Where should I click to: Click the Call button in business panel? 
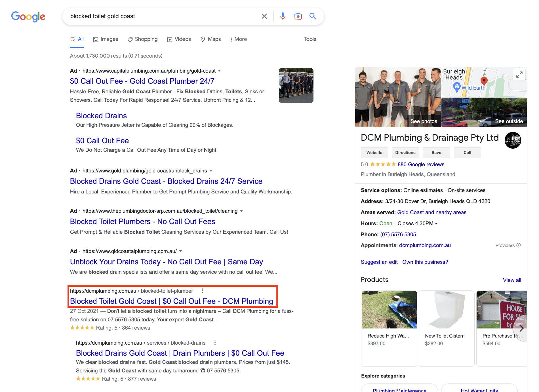coord(467,153)
